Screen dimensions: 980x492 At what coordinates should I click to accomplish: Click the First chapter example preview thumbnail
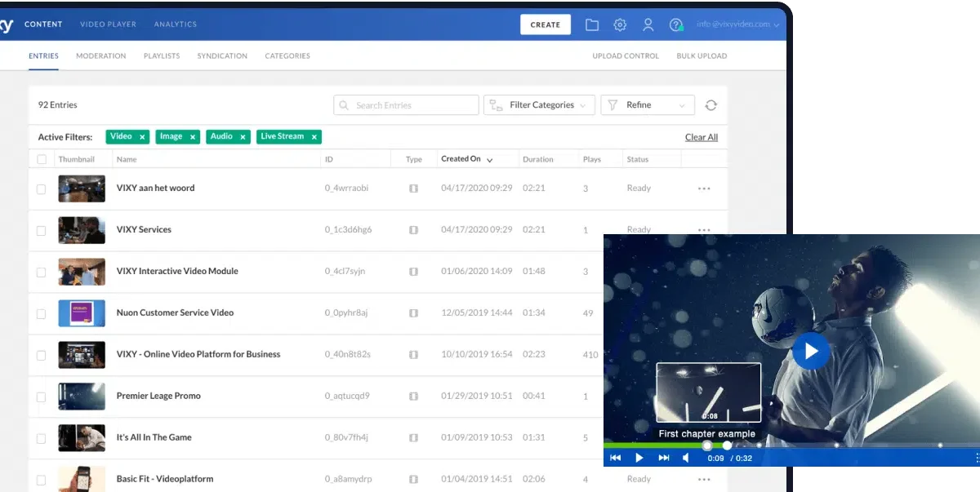pos(709,393)
